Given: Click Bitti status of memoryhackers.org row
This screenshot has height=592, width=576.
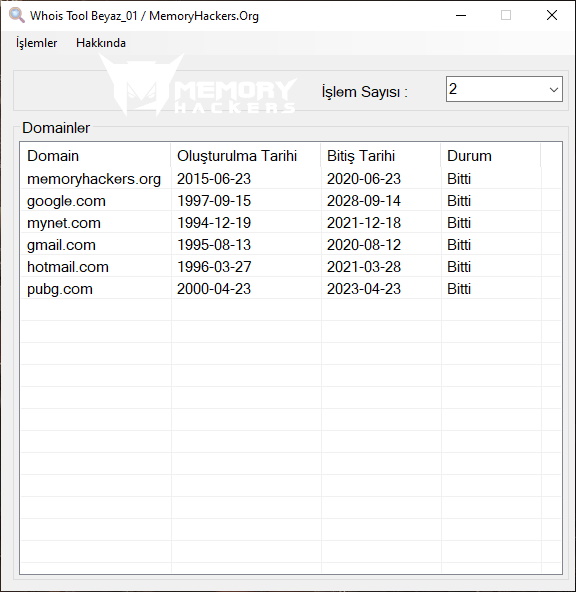Looking at the screenshot, I should tap(459, 179).
